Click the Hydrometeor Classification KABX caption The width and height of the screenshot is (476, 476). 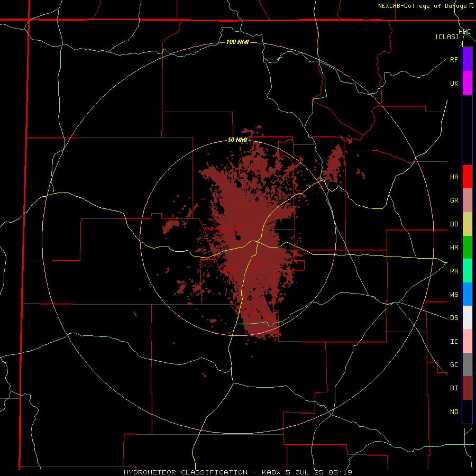[x=238, y=472]
